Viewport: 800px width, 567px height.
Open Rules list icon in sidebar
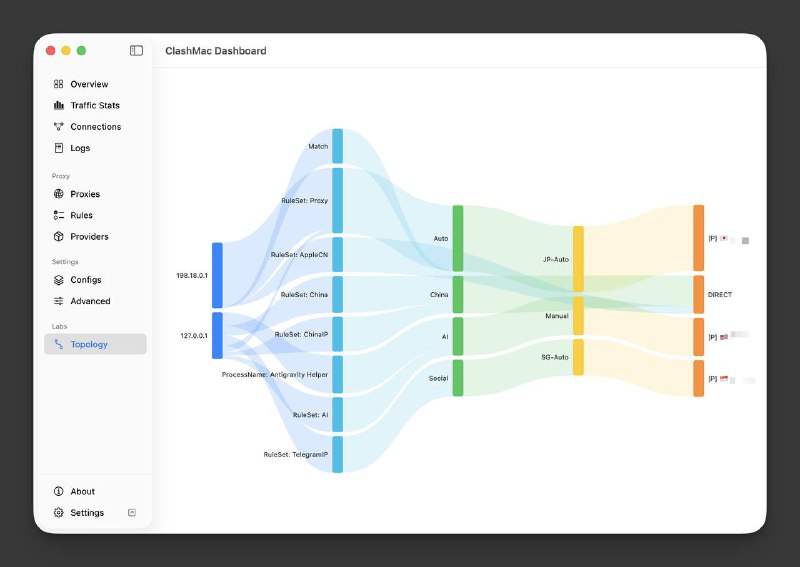point(59,215)
